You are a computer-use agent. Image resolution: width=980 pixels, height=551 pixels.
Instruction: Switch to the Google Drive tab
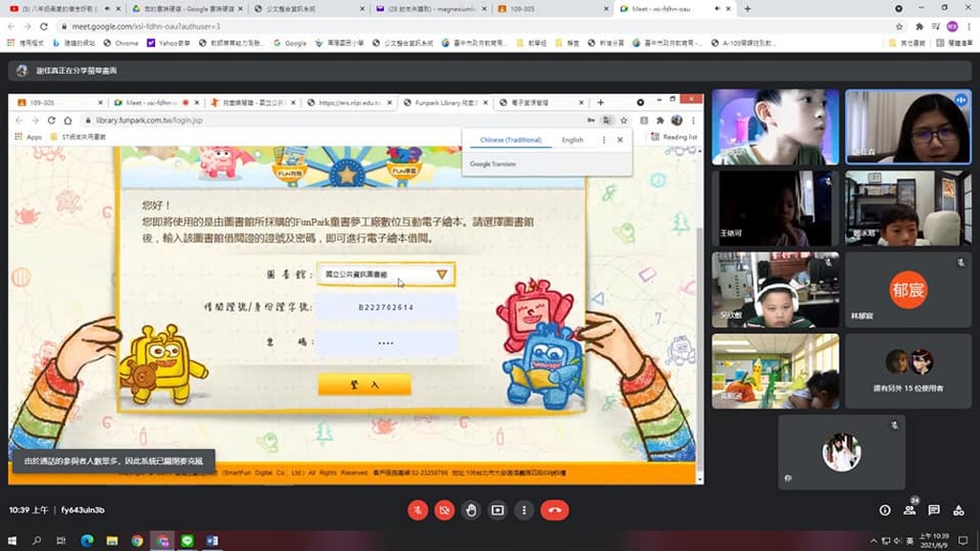pyautogui.click(x=188, y=9)
